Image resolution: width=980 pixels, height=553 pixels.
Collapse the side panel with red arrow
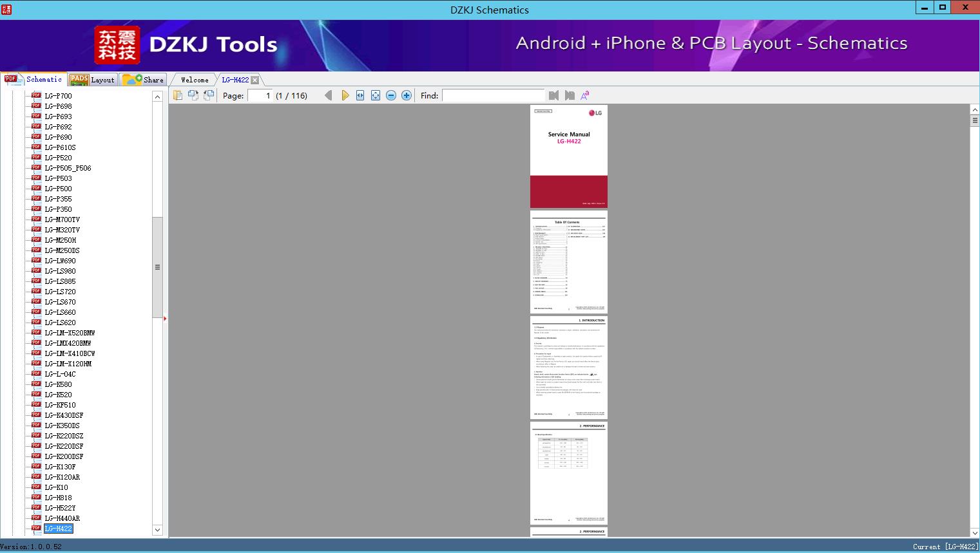(x=165, y=318)
